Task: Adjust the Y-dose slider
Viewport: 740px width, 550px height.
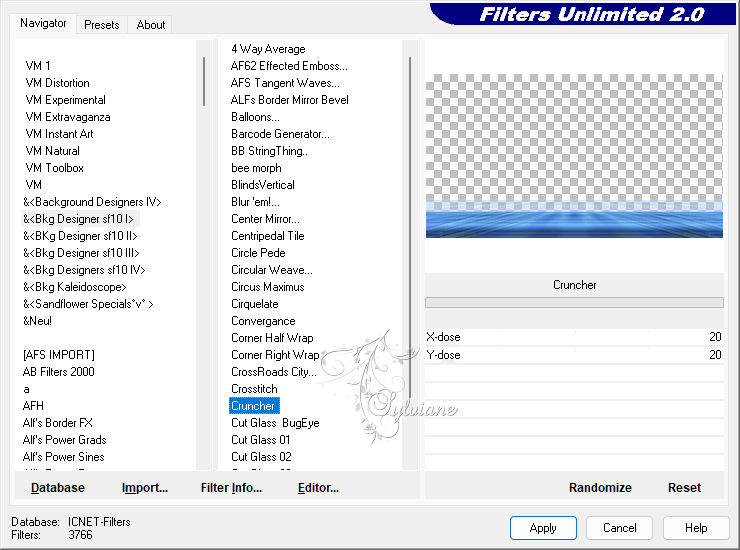Action: click(x=574, y=355)
